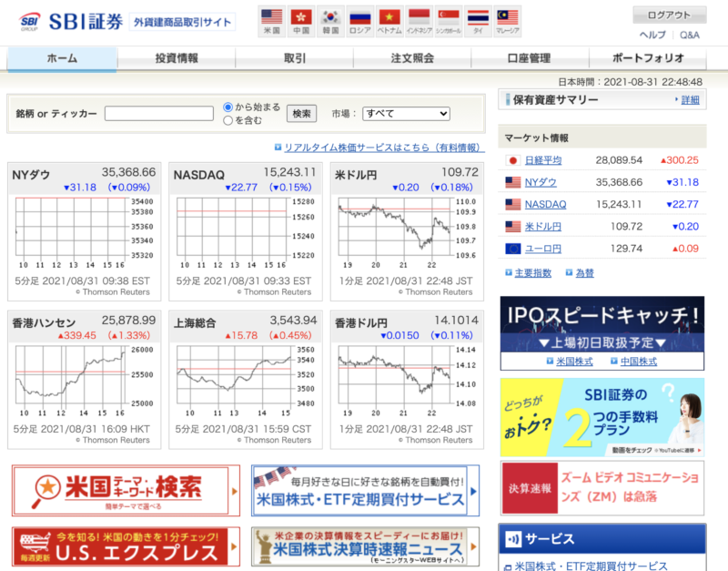
Task: Click 米国株式決算時速報ニュース banner
Action: click(366, 546)
